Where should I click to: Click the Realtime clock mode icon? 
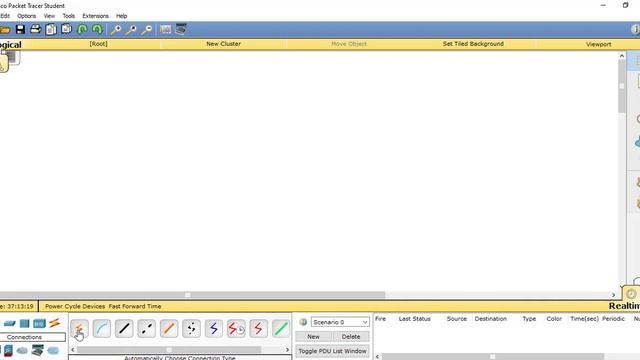[631, 294]
